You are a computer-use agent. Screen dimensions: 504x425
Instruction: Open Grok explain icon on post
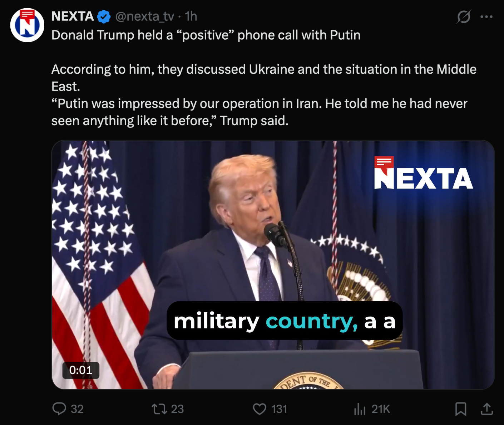pyautogui.click(x=464, y=16)
